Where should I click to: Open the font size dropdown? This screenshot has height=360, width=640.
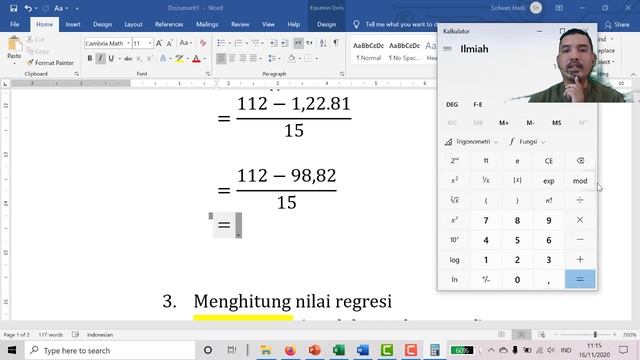coord(150,43)
